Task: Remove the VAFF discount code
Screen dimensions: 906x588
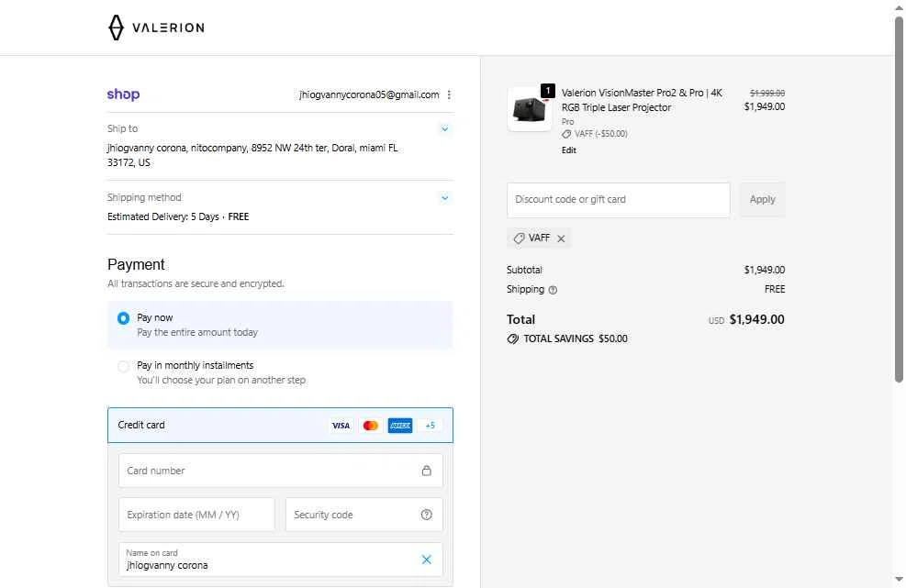Action: click(561, 239)
